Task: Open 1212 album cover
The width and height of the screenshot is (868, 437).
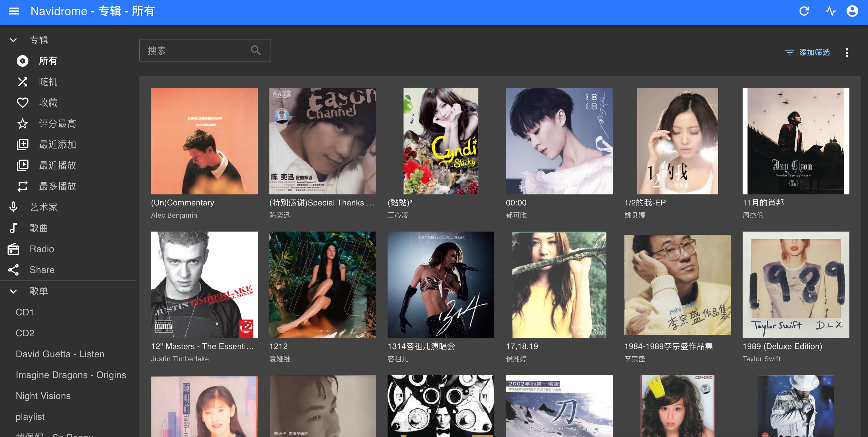Action: point(323,285)
